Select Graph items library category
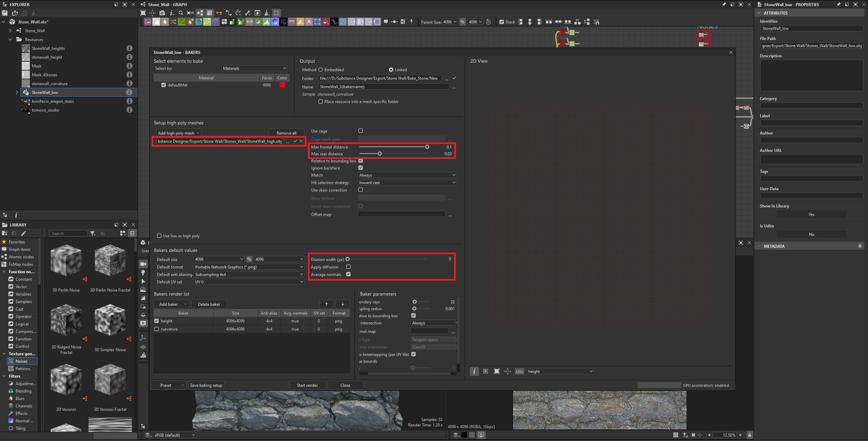Image resolution: width=868 pixels, height=441 pixels. coord(19,249)
